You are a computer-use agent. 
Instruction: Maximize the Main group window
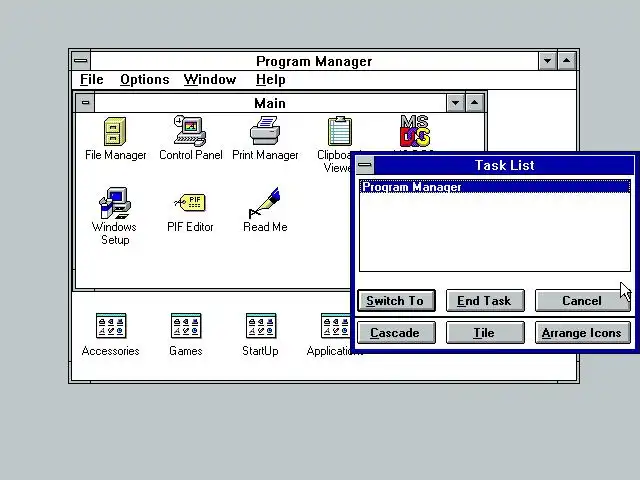point(475,103)
